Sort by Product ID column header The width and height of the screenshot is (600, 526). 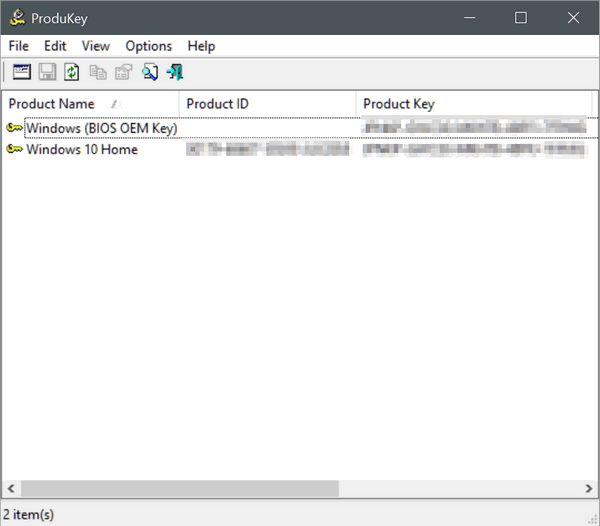pos(267,104)
